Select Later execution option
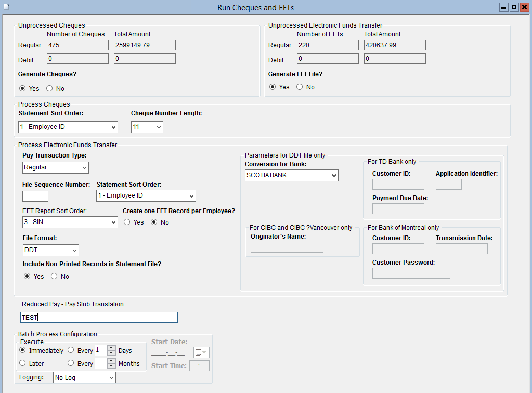532x393 pixels. pos(22,363)
